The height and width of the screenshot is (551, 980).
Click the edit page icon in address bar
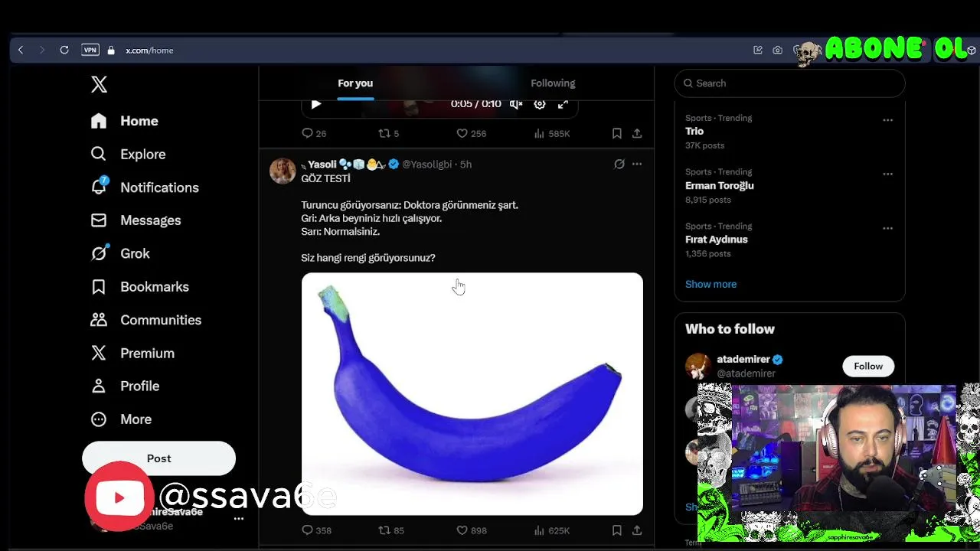pos(758,50)
